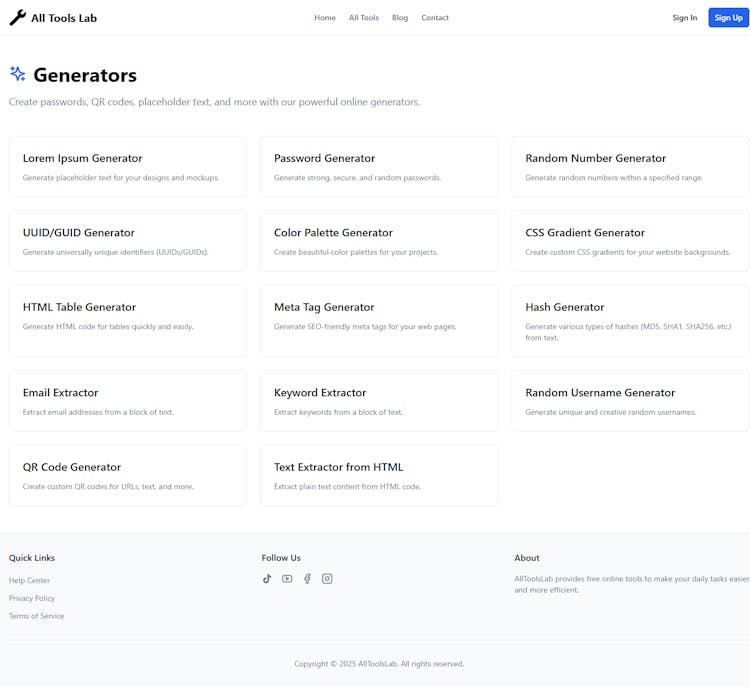Select Blog in the top navigation
This screenshot has height=687, width=750.
pyautogui.click(x=400, y=17)
